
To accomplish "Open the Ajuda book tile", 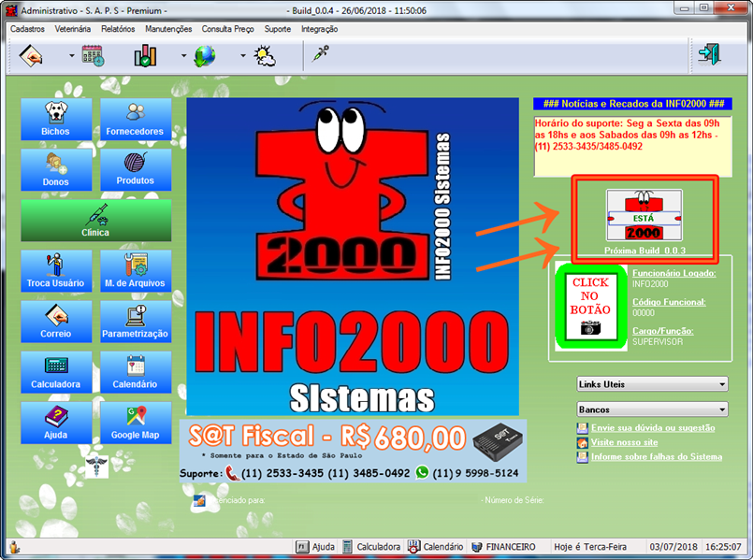I will click(56, 423).
